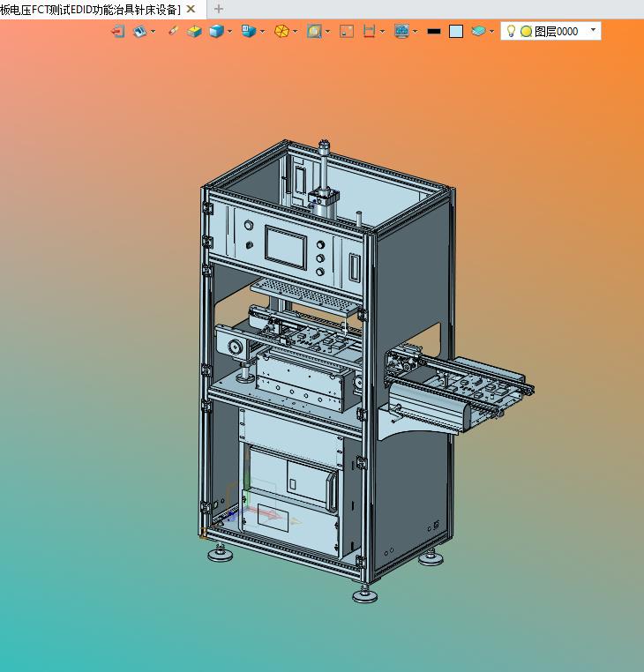Click the red-dotted square toolbar icon
This screenshot has width=644, height=672.
point(346,31)
